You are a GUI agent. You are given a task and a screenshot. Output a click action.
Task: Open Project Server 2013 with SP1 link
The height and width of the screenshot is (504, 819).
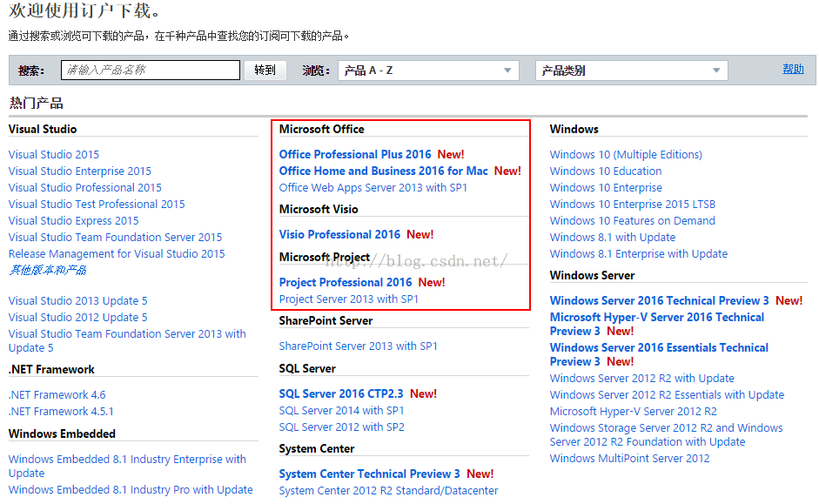(x=348, y=299)
